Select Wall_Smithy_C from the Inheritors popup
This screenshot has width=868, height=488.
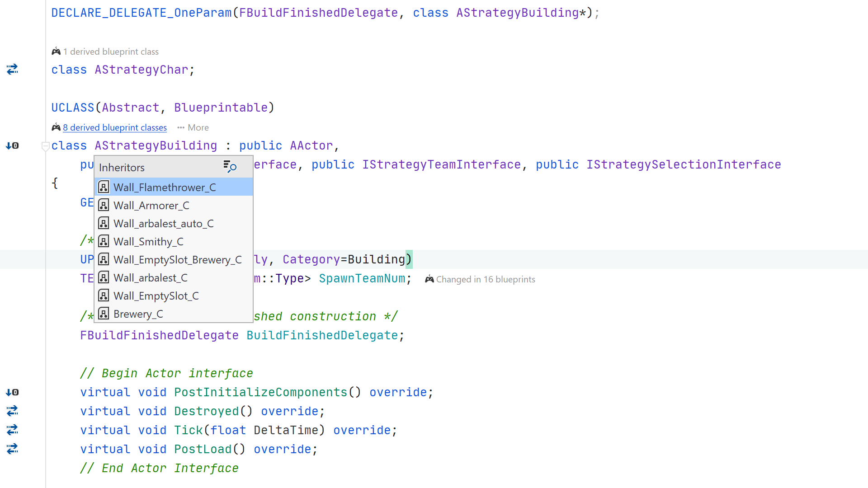click(x=148, y=241)
